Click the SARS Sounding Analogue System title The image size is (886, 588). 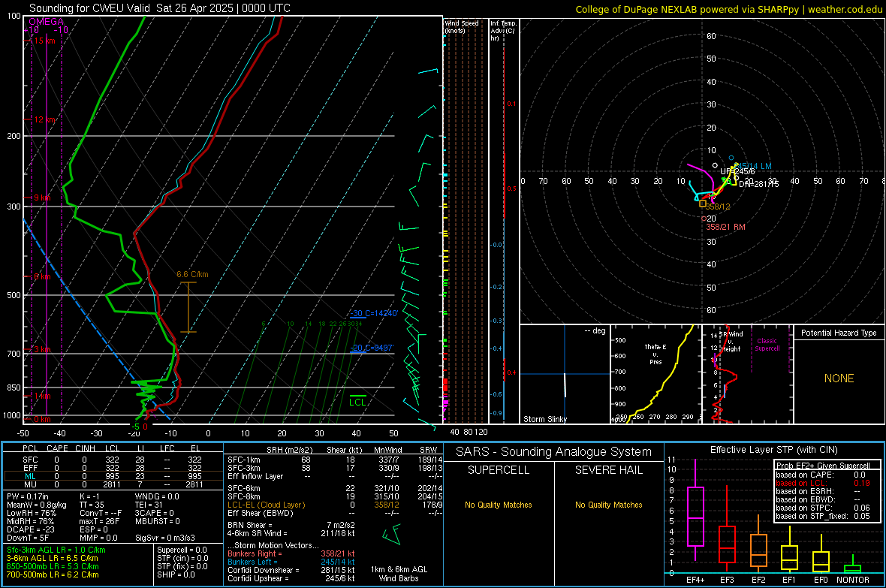(x=553, y=452)
